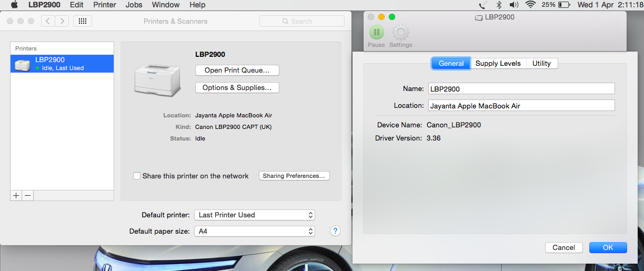Switch to the General tab
Viewport: 644px width, 271px height.
coord(451,63)
